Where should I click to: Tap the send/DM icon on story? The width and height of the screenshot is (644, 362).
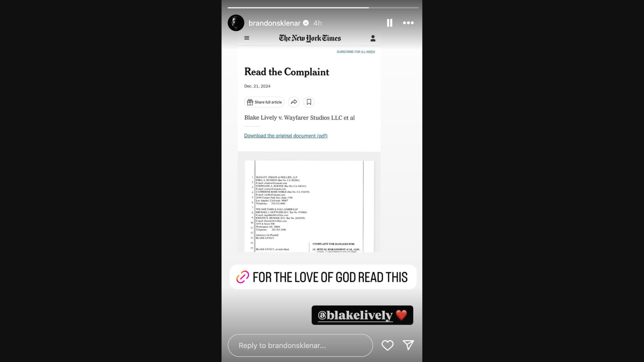pyautogui.click(x=408, y=345)
